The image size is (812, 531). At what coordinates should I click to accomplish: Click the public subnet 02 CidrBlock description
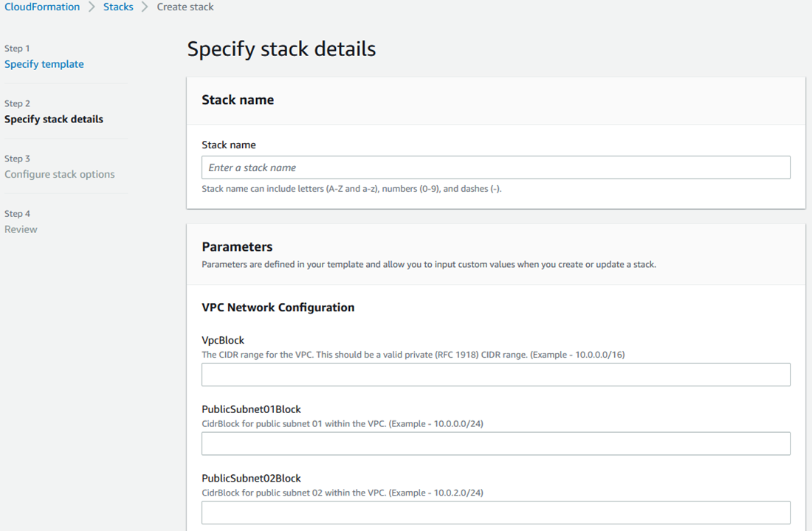pyautogui.click(x=343, y=493)
